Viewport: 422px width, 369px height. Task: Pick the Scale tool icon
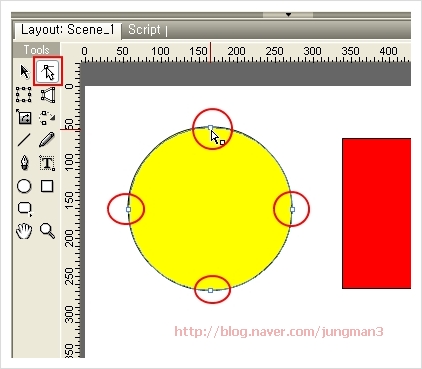[24, 117]
